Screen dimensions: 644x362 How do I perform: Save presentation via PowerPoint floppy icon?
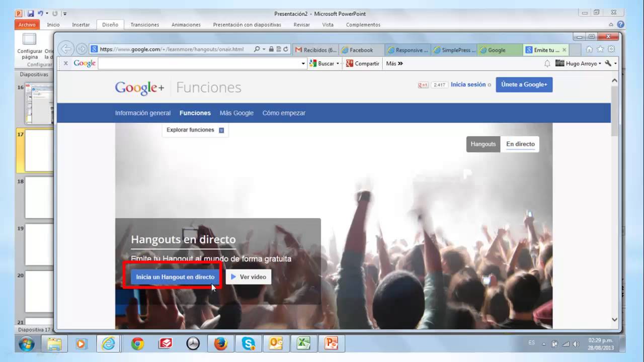point(30,14)
